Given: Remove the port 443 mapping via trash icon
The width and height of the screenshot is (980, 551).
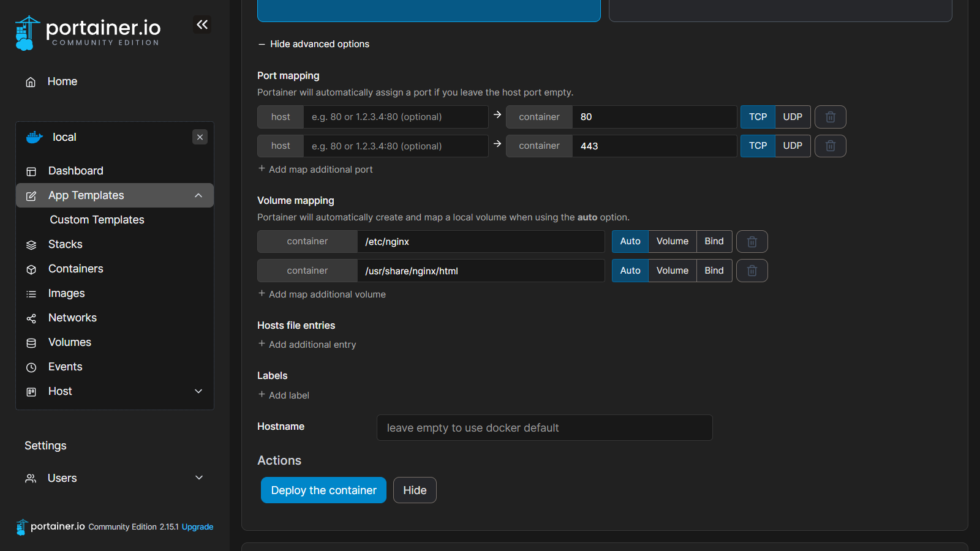Looking at the screenshot, I should click(x=830, y=146).
